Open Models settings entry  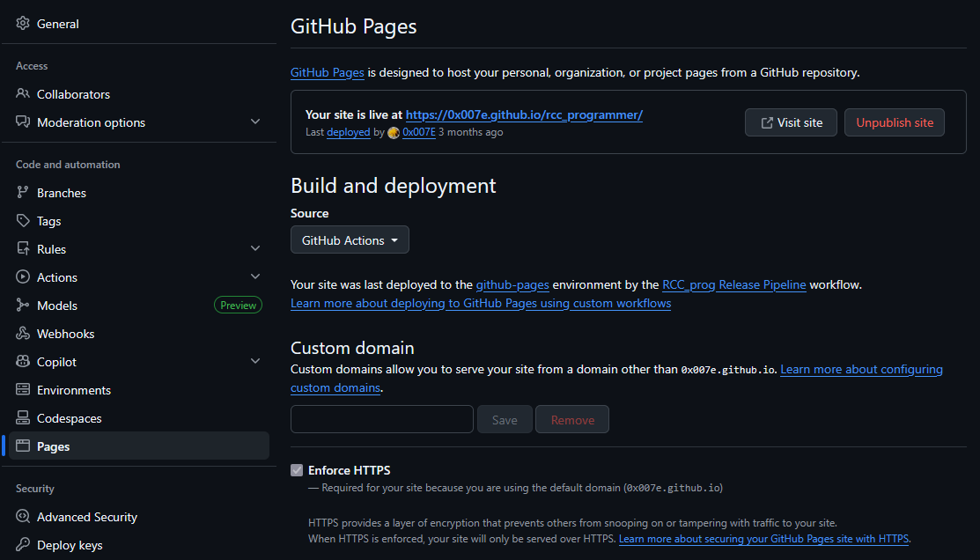[x=139, y=306]
